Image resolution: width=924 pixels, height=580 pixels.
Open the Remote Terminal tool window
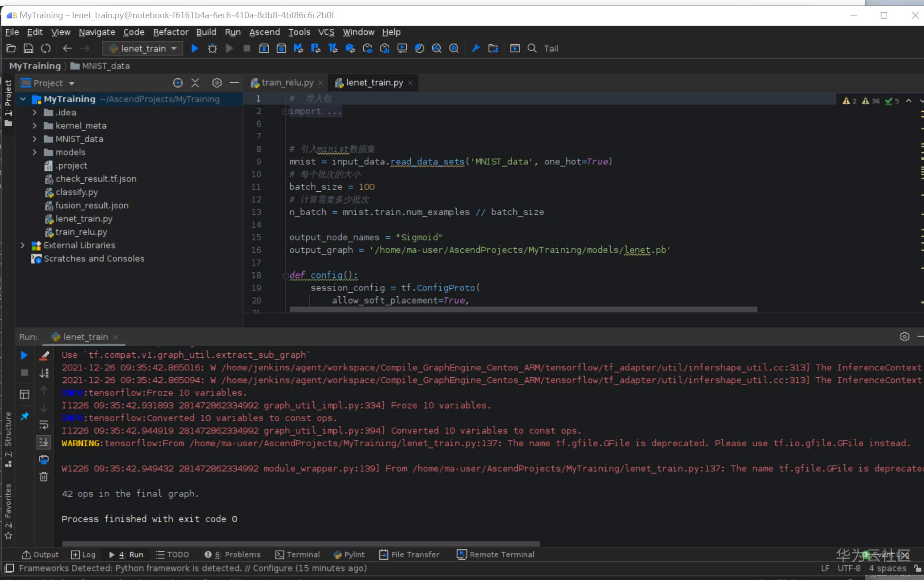496,554
